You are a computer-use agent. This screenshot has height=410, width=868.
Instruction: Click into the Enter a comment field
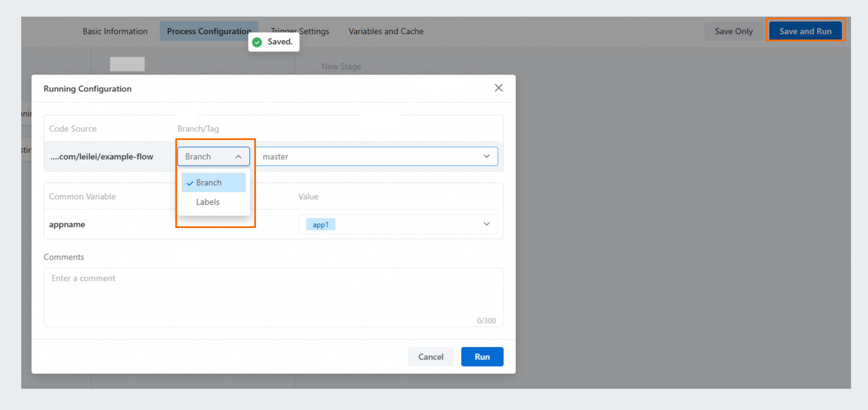[273, 297]
